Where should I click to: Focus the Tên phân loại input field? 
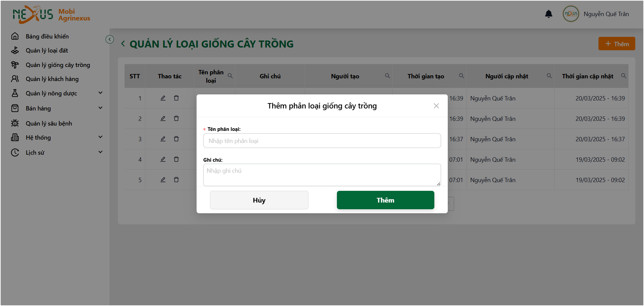(x=322, y=141)
